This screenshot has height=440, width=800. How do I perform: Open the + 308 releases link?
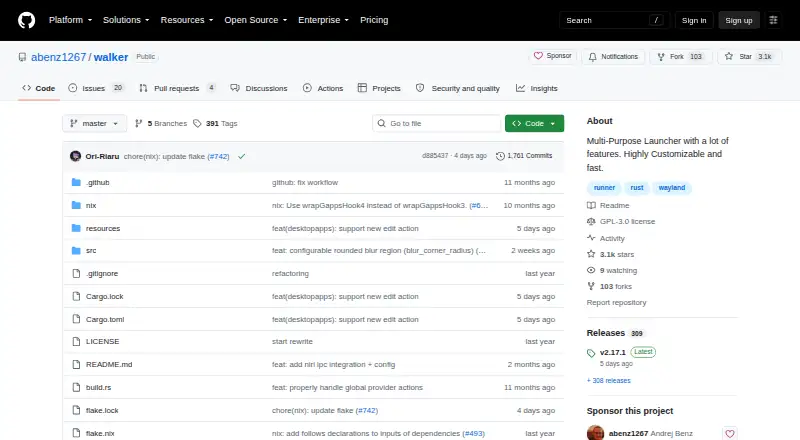[x=609, y=381]
